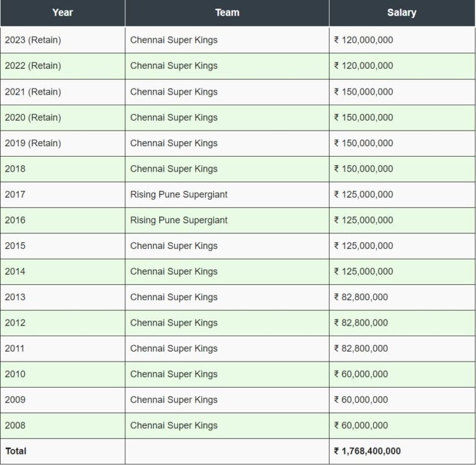Click the 2014 salary ₹ 125,000,000
Screen dimensions: 476x465
(364, 271)
